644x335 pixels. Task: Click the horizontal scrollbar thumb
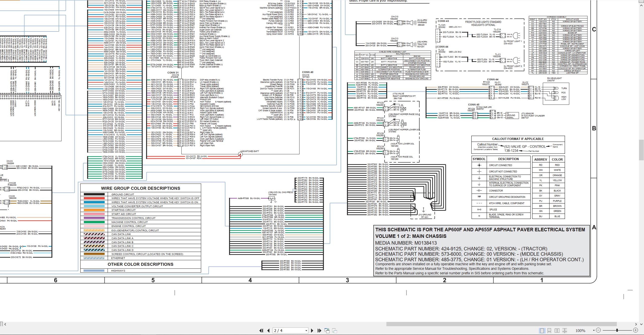501,324
